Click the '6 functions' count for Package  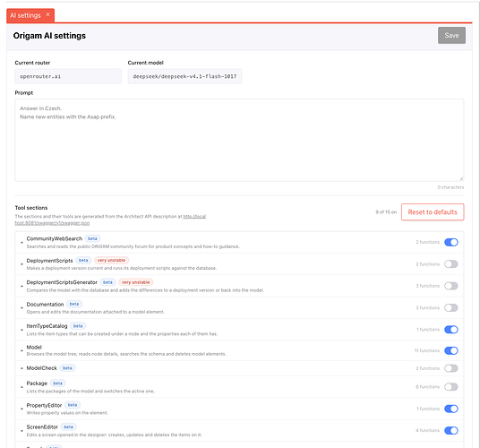428,387
